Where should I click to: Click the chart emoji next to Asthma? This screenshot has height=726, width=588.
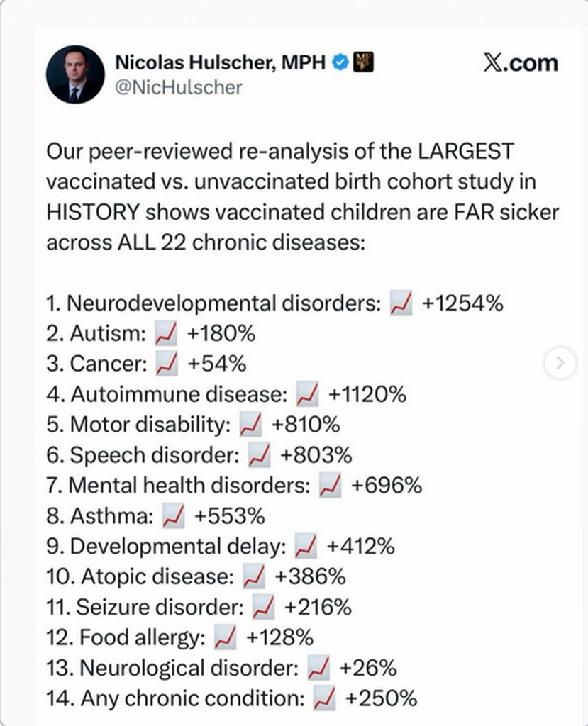(173, 516)
